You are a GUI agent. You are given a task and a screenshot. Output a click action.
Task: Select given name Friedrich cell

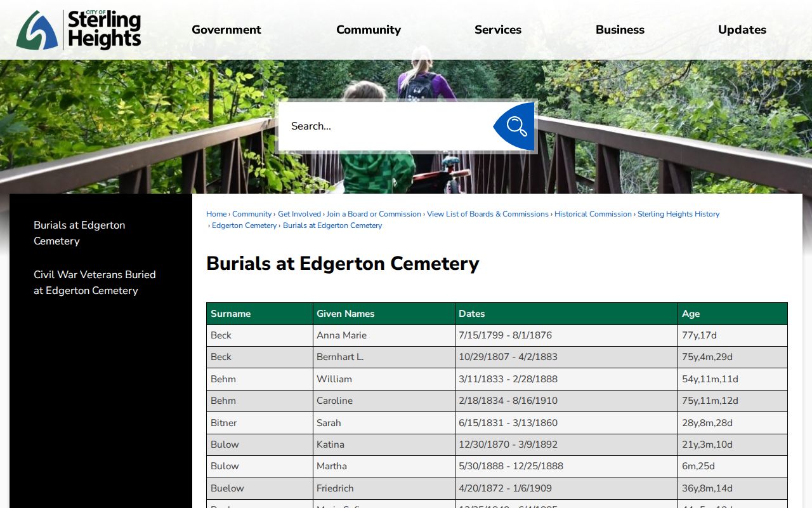click(x=384, y=488)
